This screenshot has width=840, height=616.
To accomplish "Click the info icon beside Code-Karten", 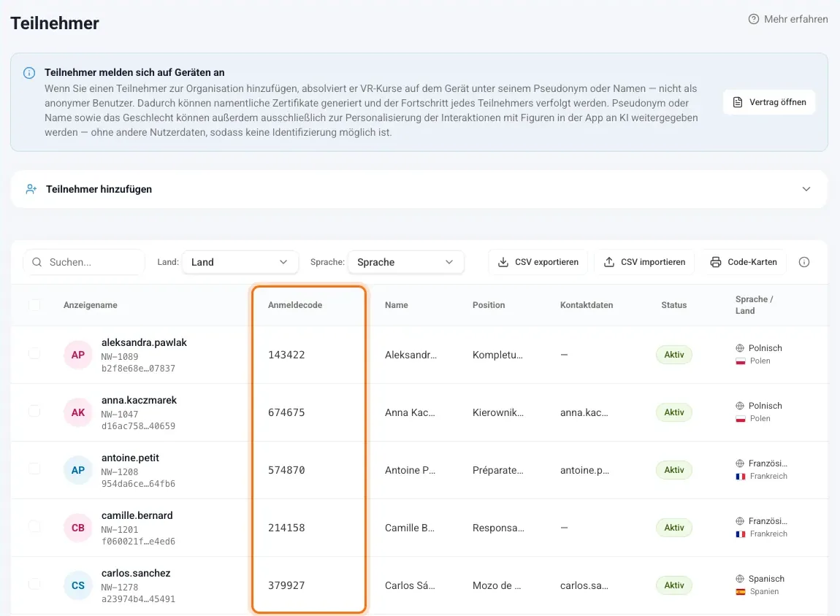I will tap(803, 262).
